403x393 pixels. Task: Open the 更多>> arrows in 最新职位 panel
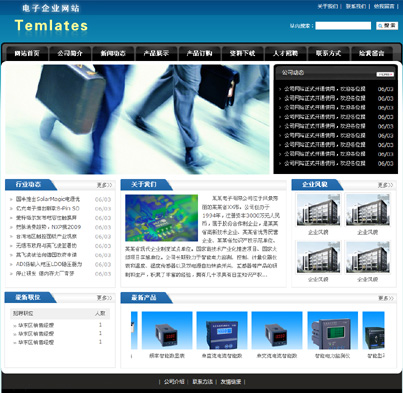coord(104,298)
